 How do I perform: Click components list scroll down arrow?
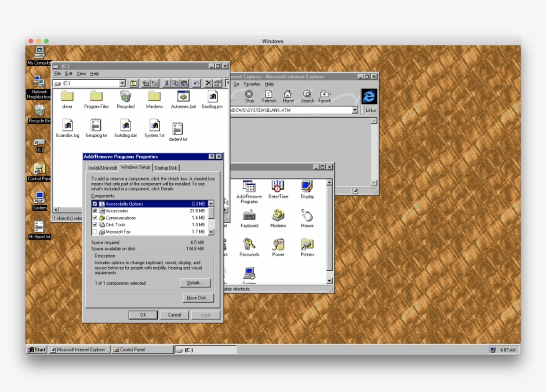pos(211,232)
